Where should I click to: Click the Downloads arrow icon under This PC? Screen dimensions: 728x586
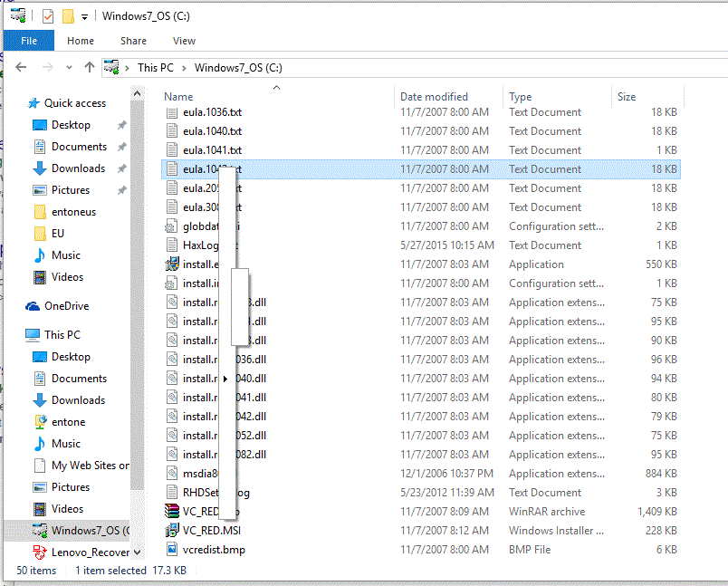tap(40, 400)
